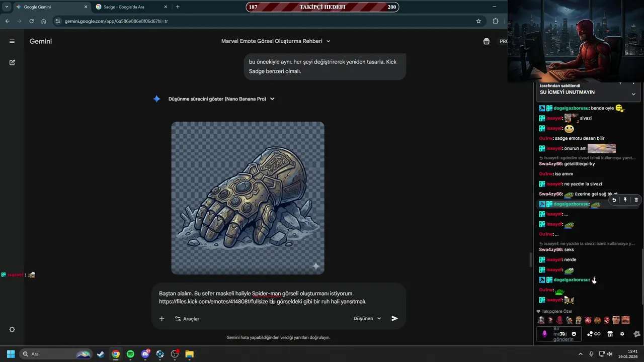Click the Windows taskbar search box 'Ara'
Viewport: 644px width, 362px height.
tap(55, 354)
